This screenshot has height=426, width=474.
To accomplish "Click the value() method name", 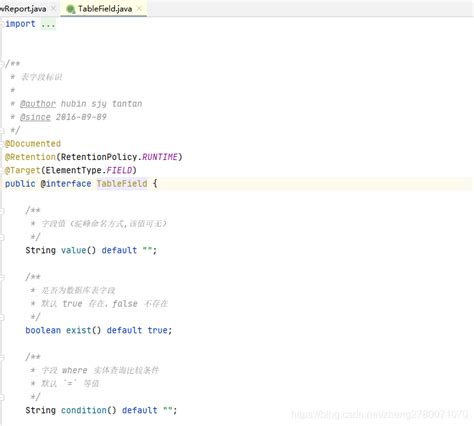I will click(x=73, y=250).
